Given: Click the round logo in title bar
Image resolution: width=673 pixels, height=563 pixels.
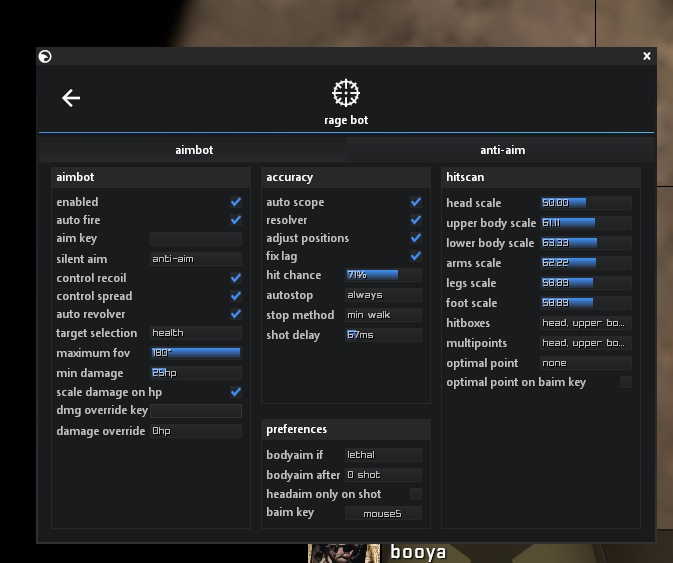Looking at the screenshot, I should point(45,57).
